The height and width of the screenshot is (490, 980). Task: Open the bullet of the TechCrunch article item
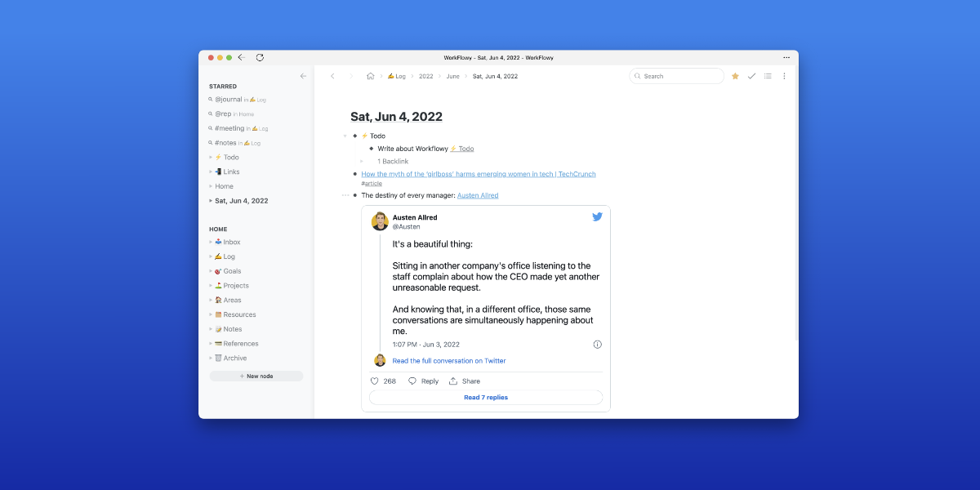[x=354, y=174]
